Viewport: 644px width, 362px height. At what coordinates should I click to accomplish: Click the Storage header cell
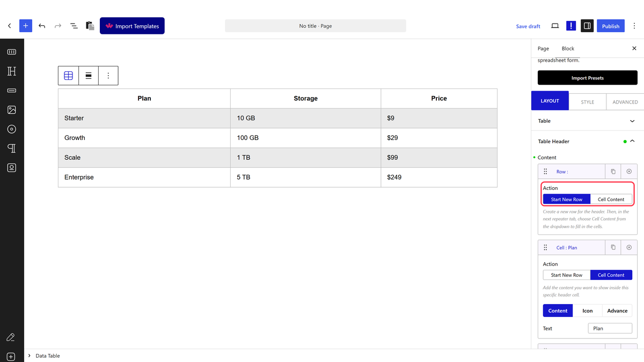306,99
